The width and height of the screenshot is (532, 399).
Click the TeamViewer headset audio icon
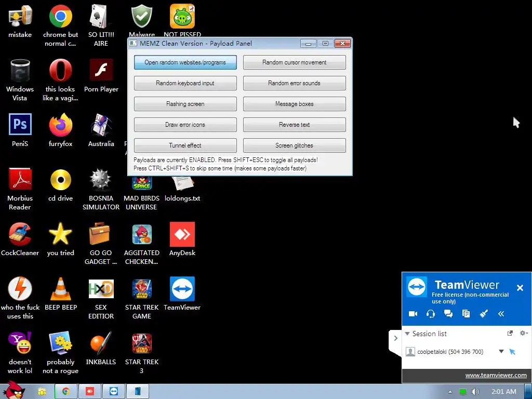pyautogui.click(x=431, y=314)
